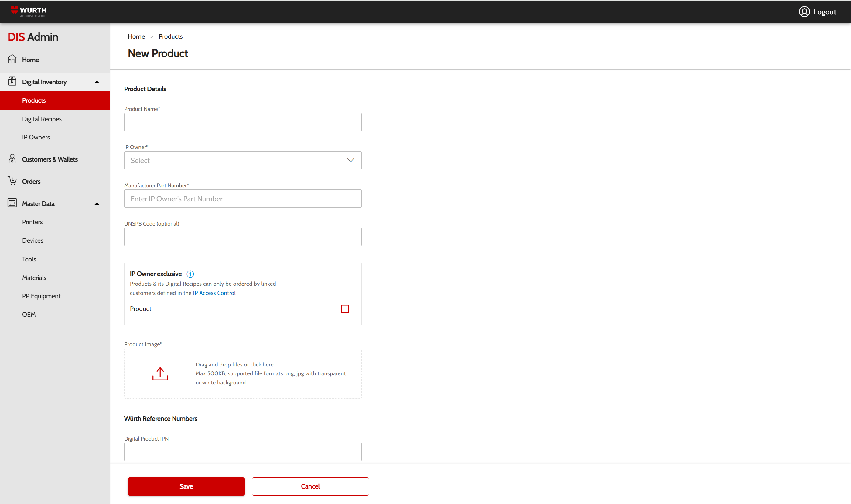
Task: Collapse the Master Data section arrow
Action: coord(97,204)
